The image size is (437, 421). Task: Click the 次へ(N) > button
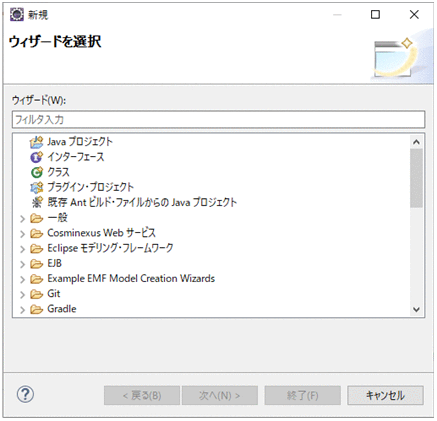220,395
